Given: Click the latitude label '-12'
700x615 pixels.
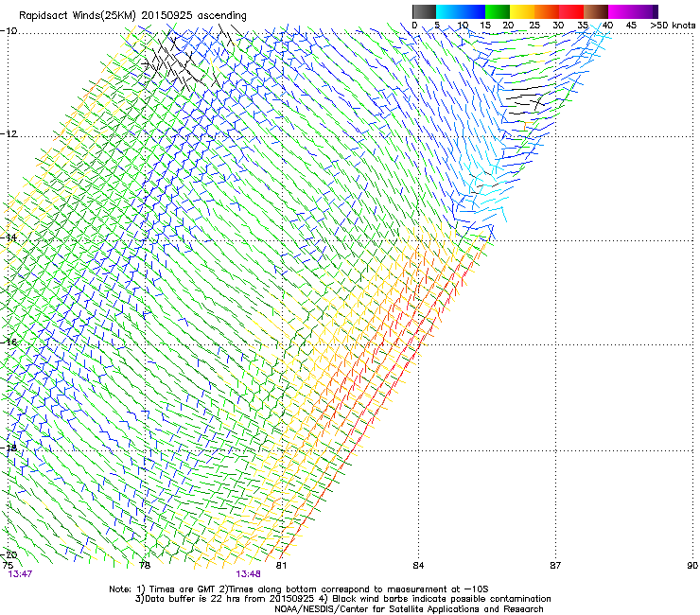Looking at the screenshot, I should pos(9,134).
